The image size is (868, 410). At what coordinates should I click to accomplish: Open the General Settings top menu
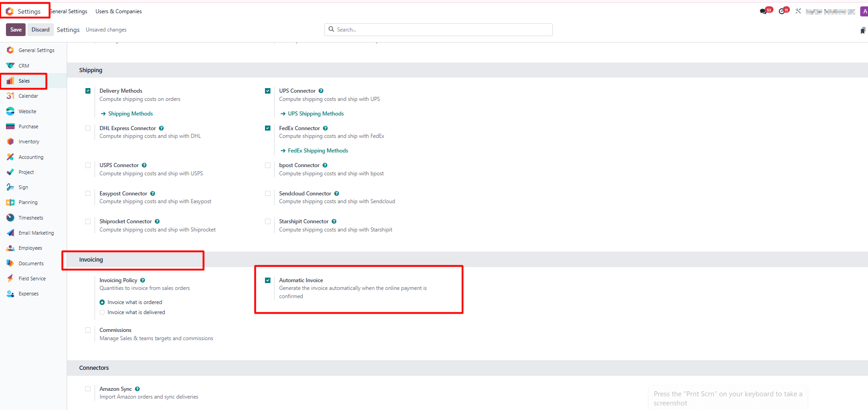(69, 11)
